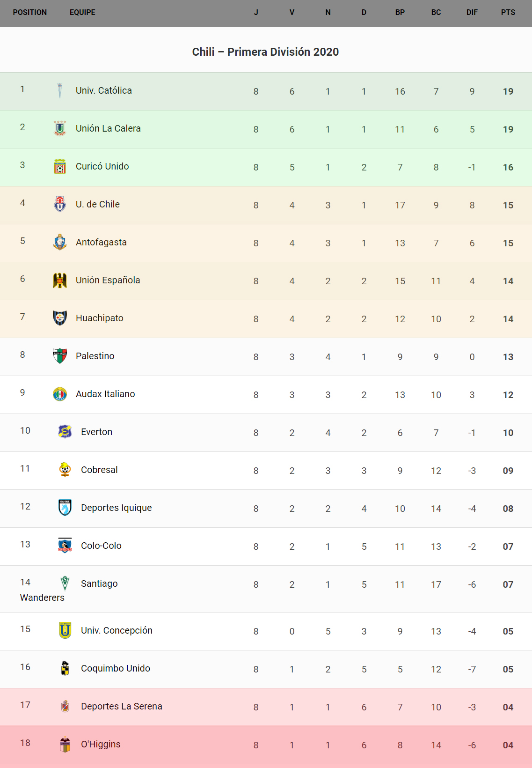Click the O'Higgins club crest

[x=65, y=744]
